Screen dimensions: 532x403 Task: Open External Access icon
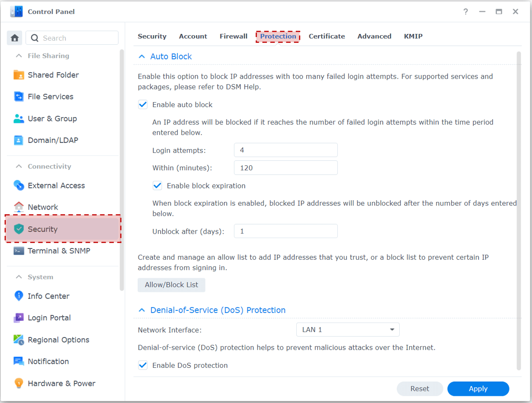click(x=19, y=185)
